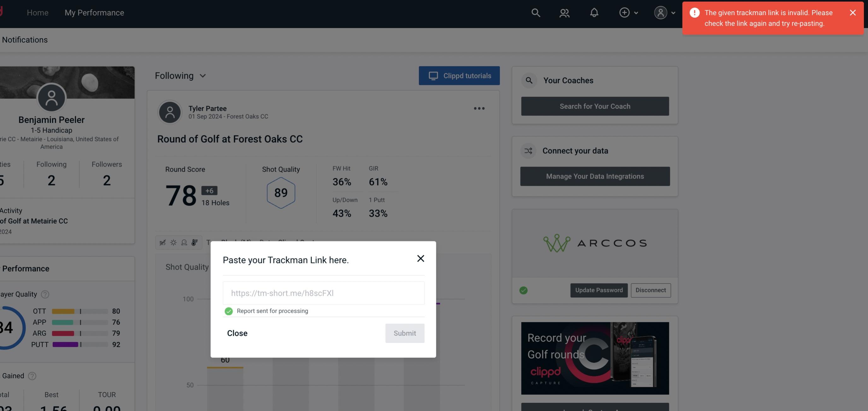Expand the plus/create dropdown in the top navigation
868x411 pixels.
point(628,12)
